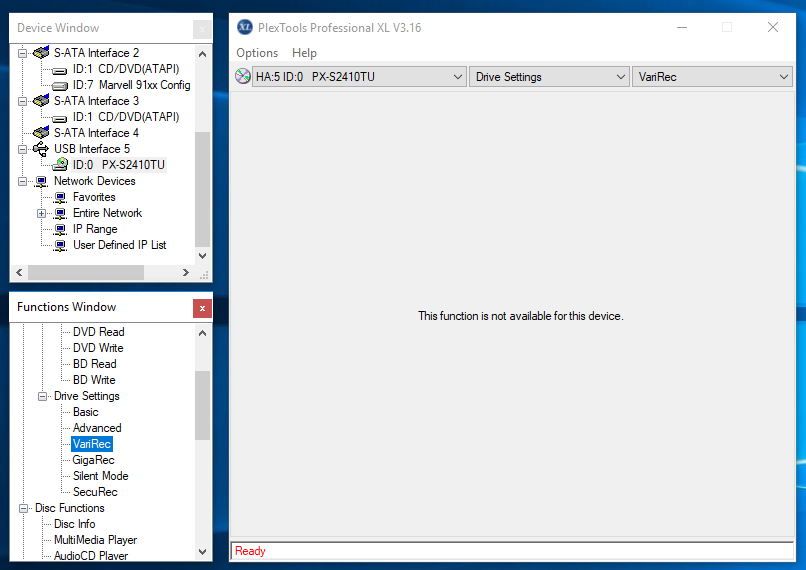Click the Functions Window vertical scrollbar thumb
This screenshot has width=806, height=570.
coord(203,405)
